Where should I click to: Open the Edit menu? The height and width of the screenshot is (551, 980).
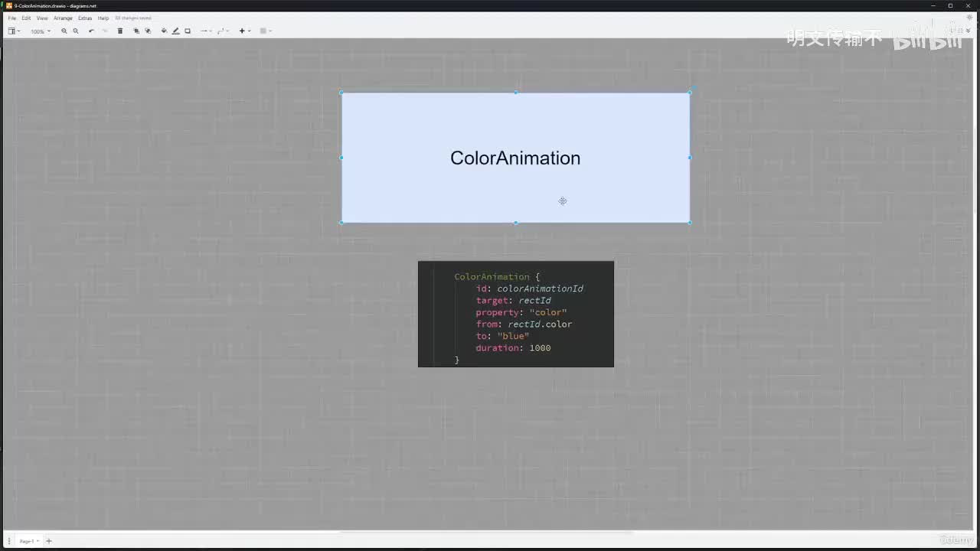[26, 18]
